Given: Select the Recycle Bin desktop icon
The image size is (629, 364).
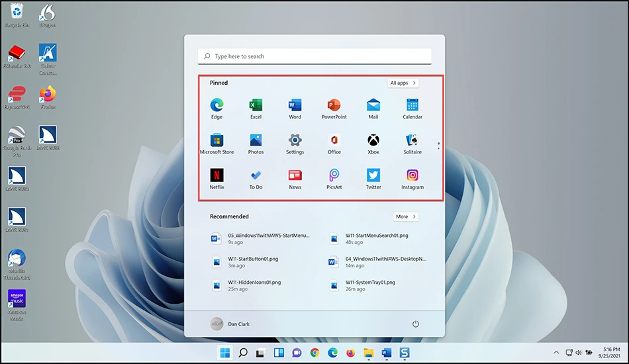Looking at the screenshot, I should [x=17, y=16].
